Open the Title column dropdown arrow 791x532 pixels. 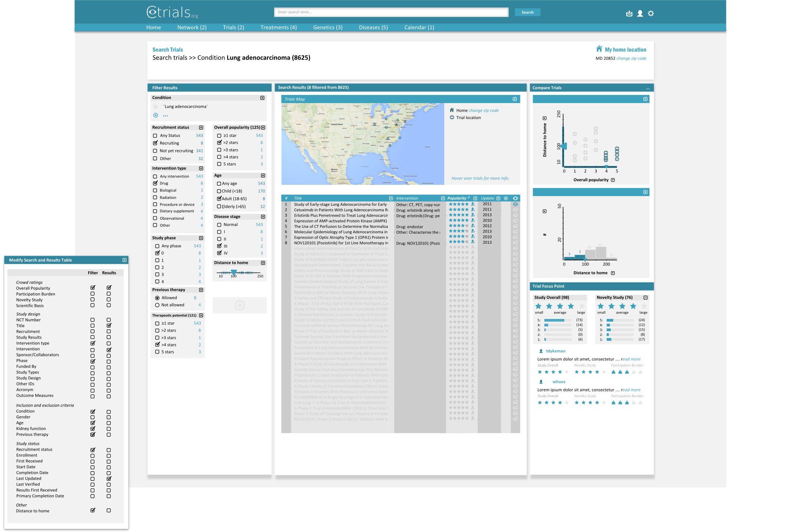391,198
